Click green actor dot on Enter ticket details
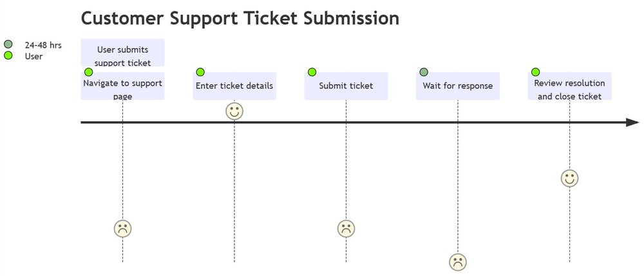The height and width of the screenshot is (276, 644). pyautogui.click(x=200, y=72)
